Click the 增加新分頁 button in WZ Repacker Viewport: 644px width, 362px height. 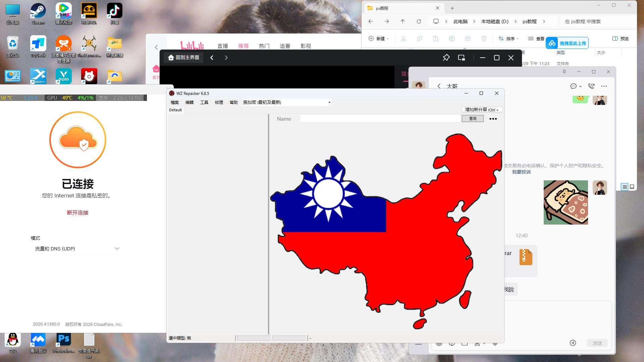tap(482, 110)
